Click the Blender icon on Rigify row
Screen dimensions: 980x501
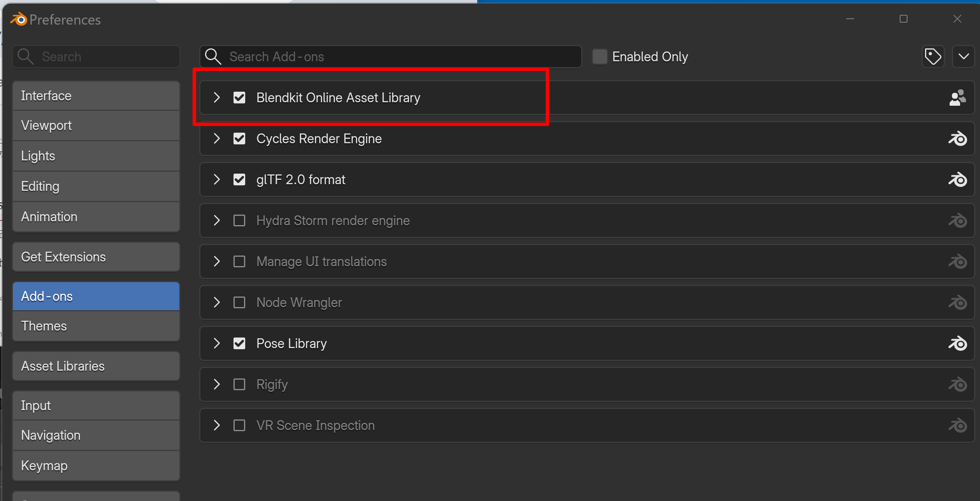[958, 384]
